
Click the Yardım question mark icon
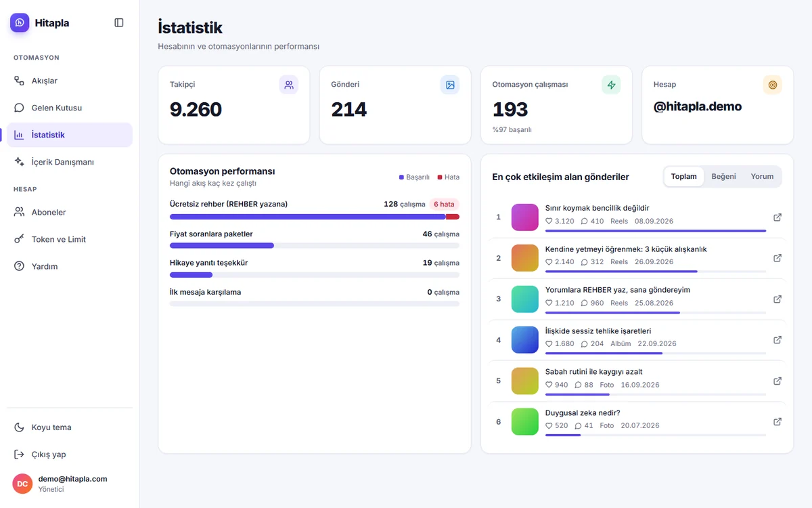click(x=19, y=266)
